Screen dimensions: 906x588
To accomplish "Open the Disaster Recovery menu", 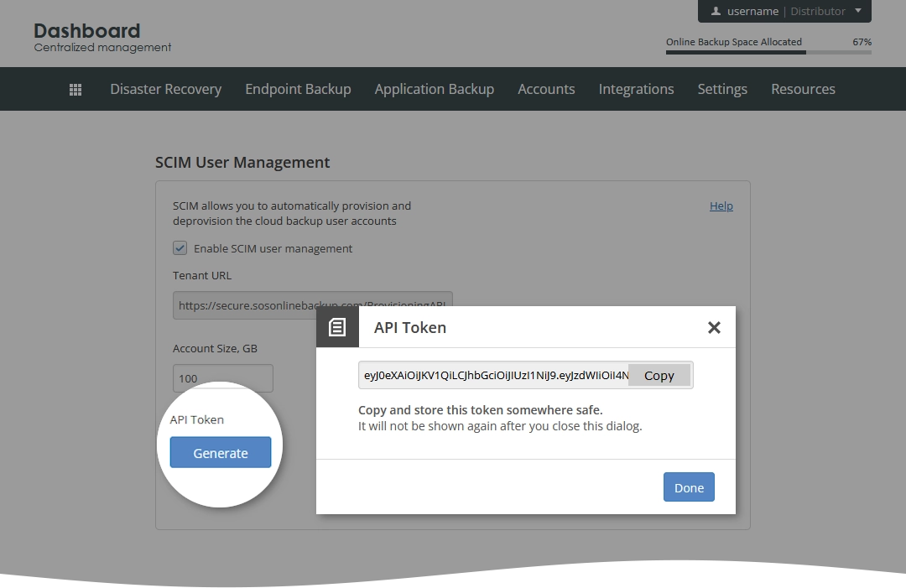I will [x=166, y=89].
